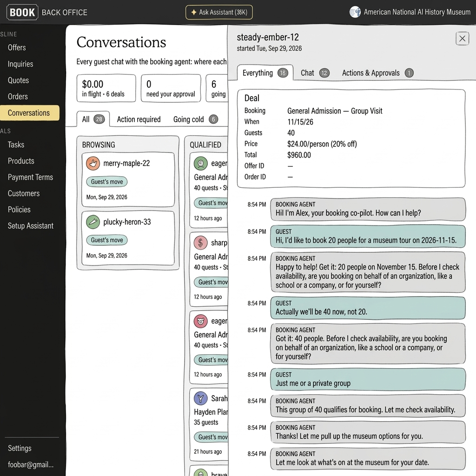This screenshot has width=476, height=476.
Task: Click the Conversations page heading
Action: tap(121, 42)
